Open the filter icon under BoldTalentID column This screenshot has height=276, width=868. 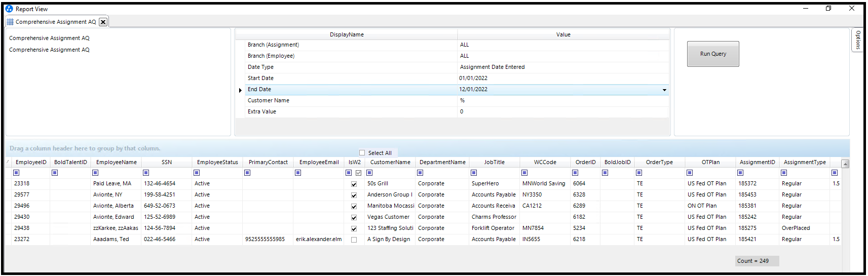pos(55,173)
